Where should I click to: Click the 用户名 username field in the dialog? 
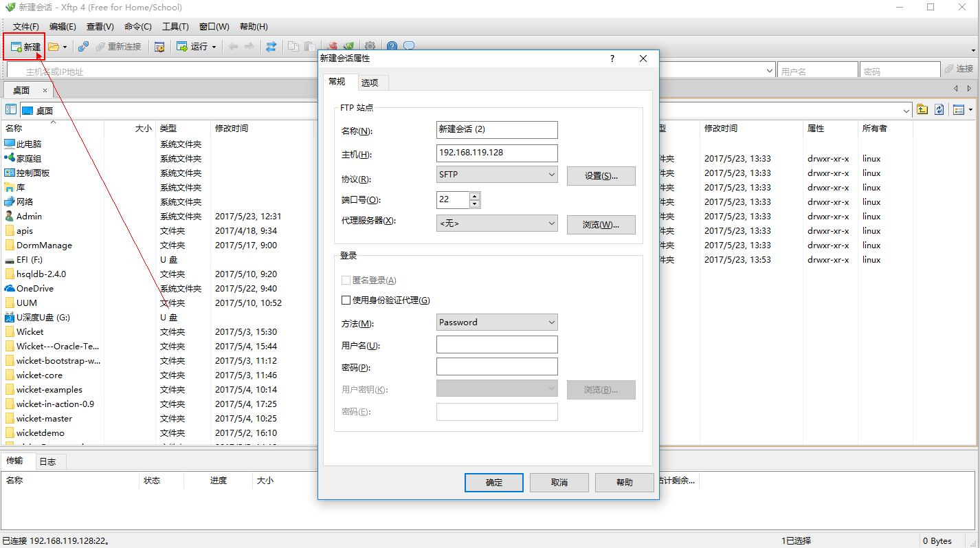pyautogui.click(x=497, y=344)
